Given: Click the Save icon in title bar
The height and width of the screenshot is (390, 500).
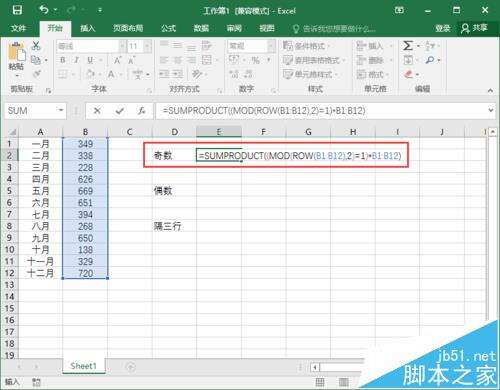Looking at the screenshot, I should (17, 10).
